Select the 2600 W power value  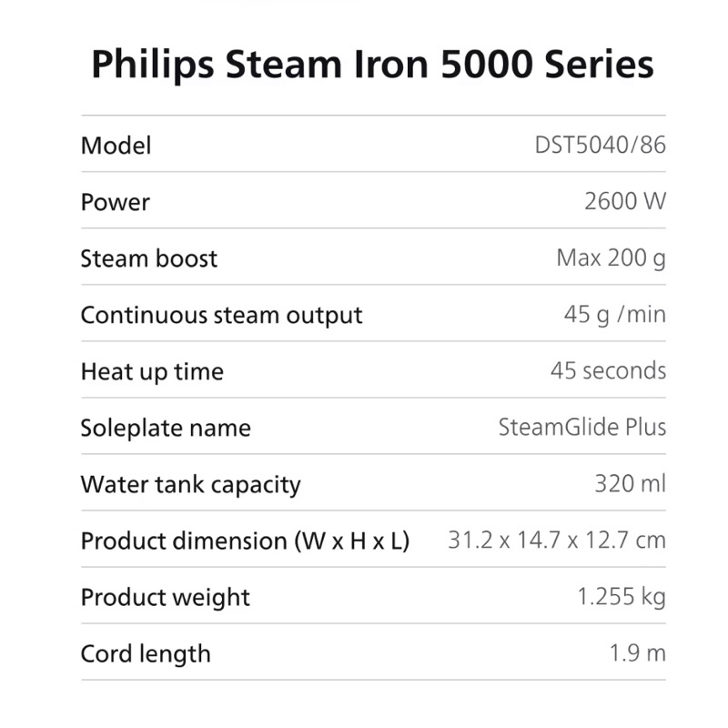pos(624,202)
